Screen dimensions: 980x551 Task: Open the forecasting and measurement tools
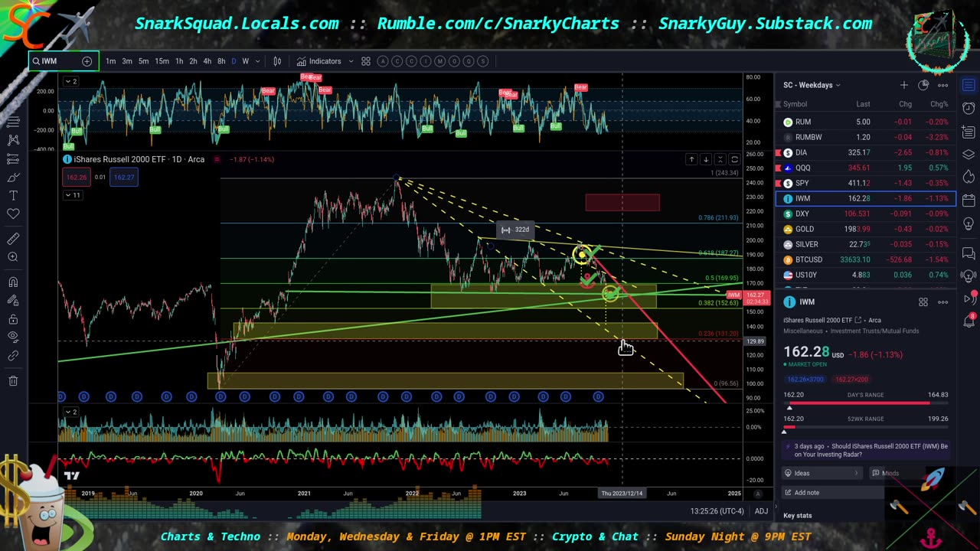[13, 159]
